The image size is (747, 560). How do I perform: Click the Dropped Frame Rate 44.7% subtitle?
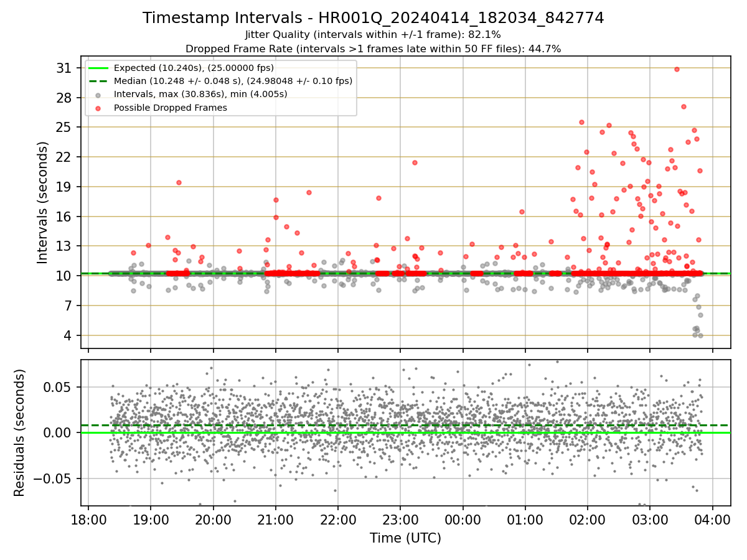[x=373, y=49]
